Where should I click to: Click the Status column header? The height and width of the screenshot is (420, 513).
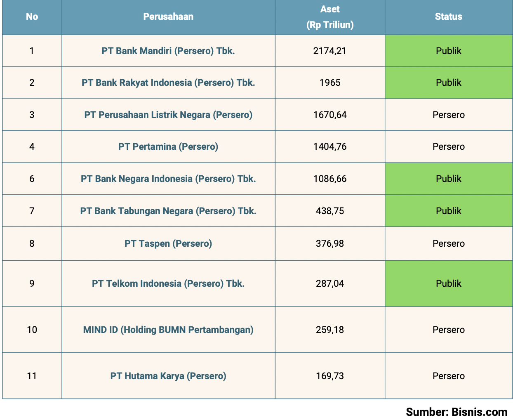click(448, 17)
